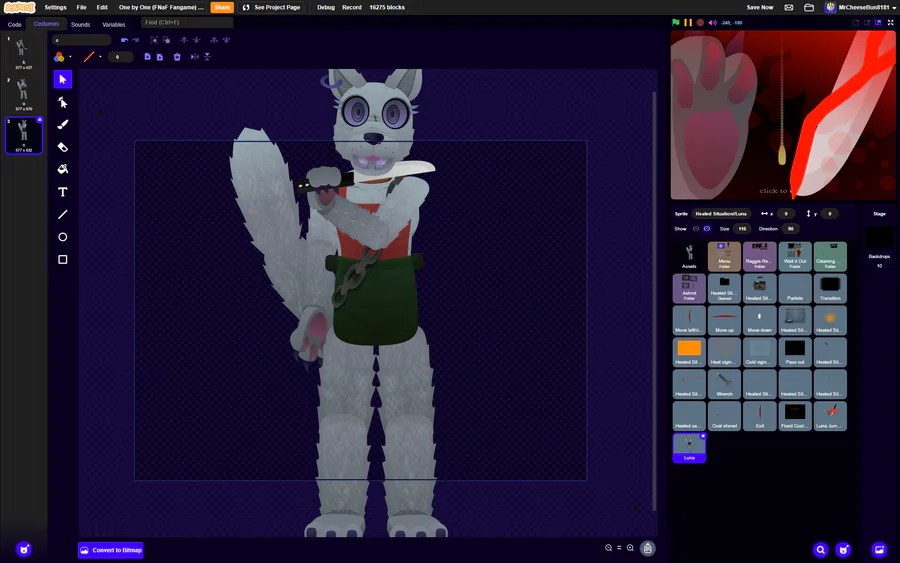This screenshot has height=563, width=900.
Task: Reset costume canvas zoom
Action: coord(619,548)
